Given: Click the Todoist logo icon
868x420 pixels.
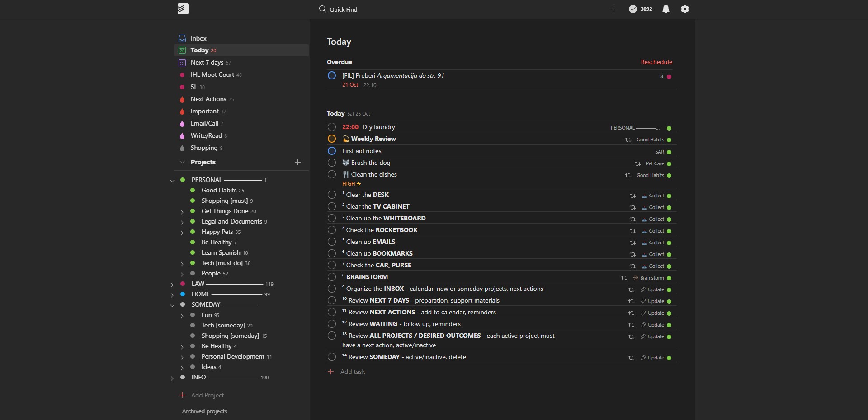Looking at the screenshot, I should 183,9.
